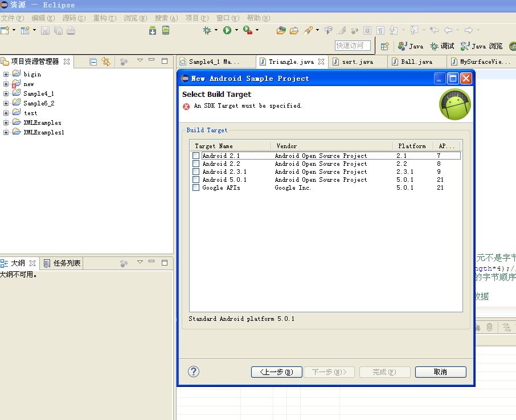Open the Android Virtual Device Manager icon
516x420 pixels.
pos(166,30)
